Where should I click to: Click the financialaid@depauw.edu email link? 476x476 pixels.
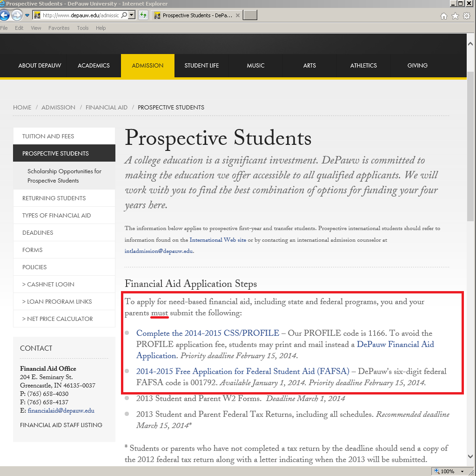tap(61, 411)
